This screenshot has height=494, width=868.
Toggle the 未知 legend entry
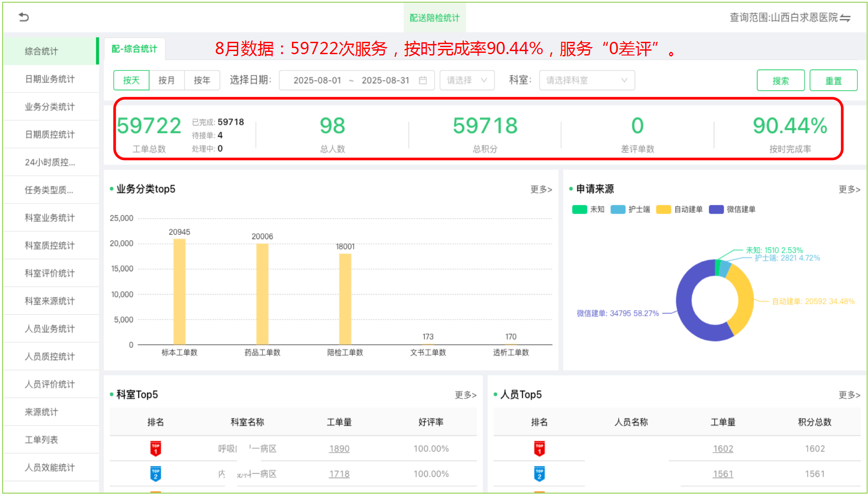pyautogui.click(x=588, y=210)
